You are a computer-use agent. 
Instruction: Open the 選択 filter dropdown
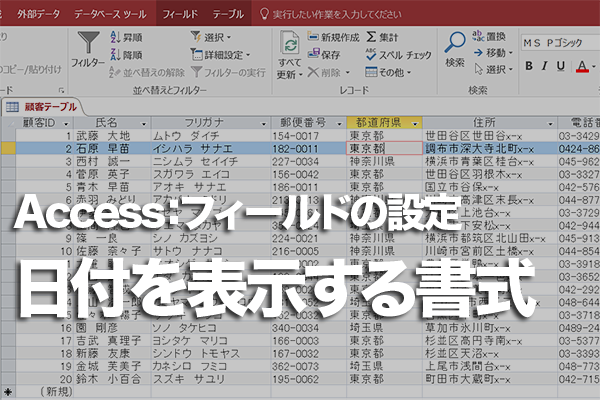(x=210, y=37)
